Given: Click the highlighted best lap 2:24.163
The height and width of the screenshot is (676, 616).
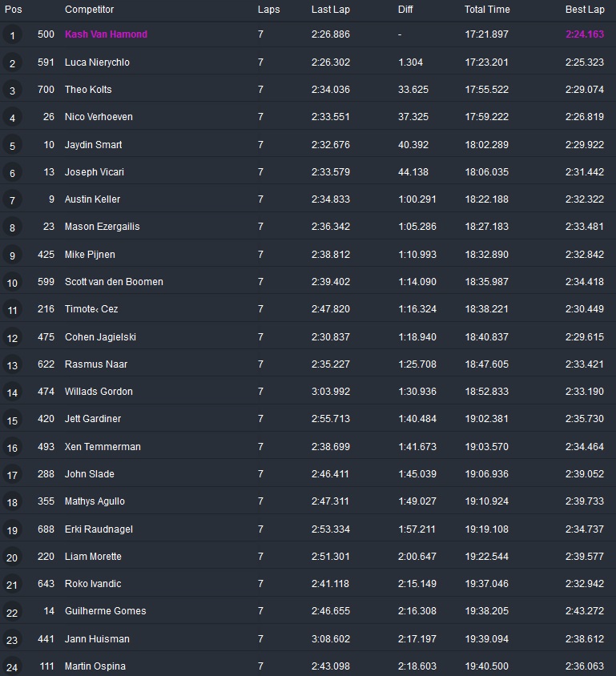Looking at the screenshot, I should [x=585, y=34].
